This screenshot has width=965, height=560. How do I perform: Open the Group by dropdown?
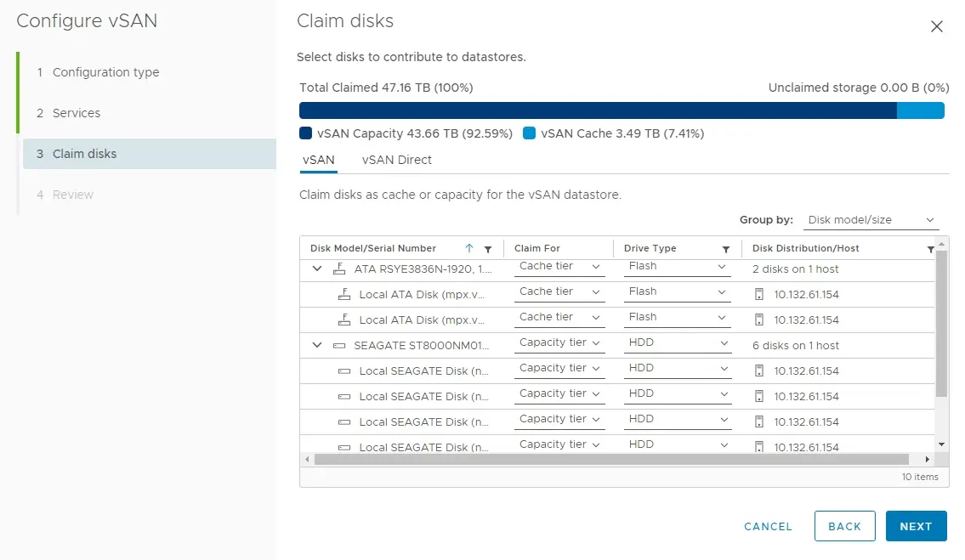(x=871, y=220)
